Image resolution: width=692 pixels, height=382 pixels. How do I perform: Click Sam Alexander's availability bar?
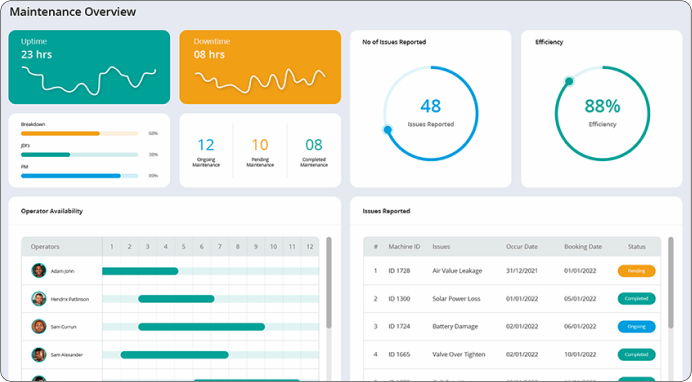(x=174, y=355)
